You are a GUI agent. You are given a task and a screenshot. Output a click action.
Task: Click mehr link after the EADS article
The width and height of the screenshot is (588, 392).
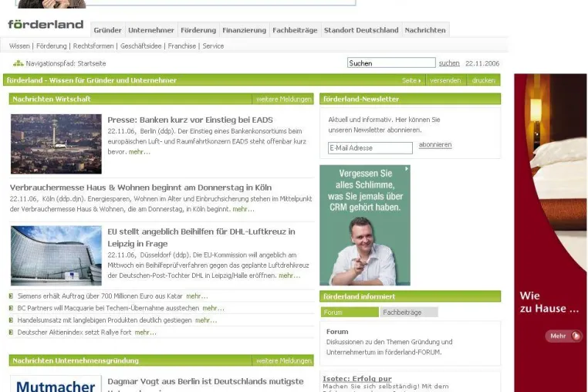(140, 152)
